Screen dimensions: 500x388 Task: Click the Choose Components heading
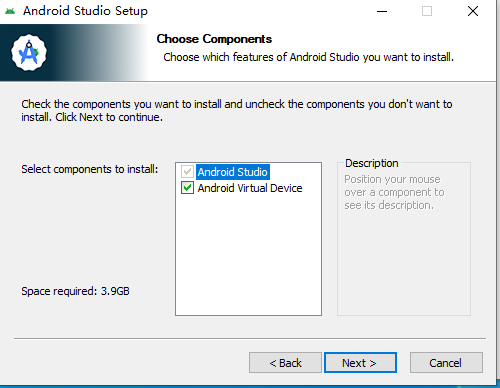[214, 39]
